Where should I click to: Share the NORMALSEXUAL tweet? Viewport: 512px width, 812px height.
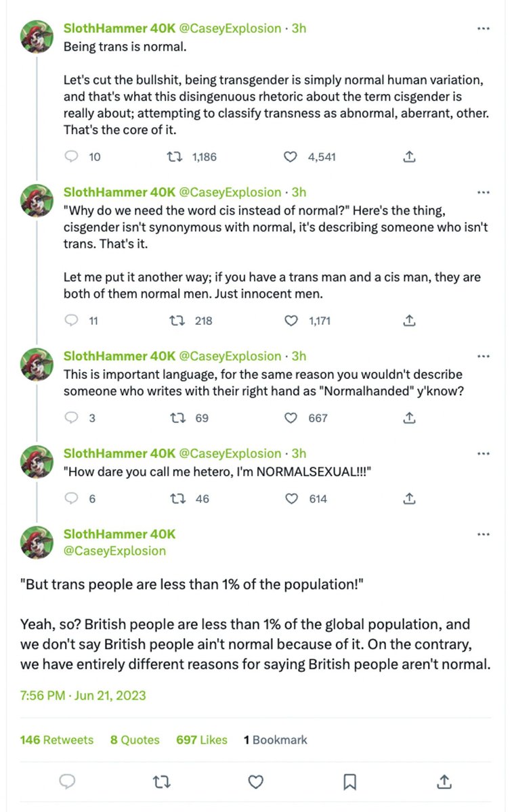point(409,499)
